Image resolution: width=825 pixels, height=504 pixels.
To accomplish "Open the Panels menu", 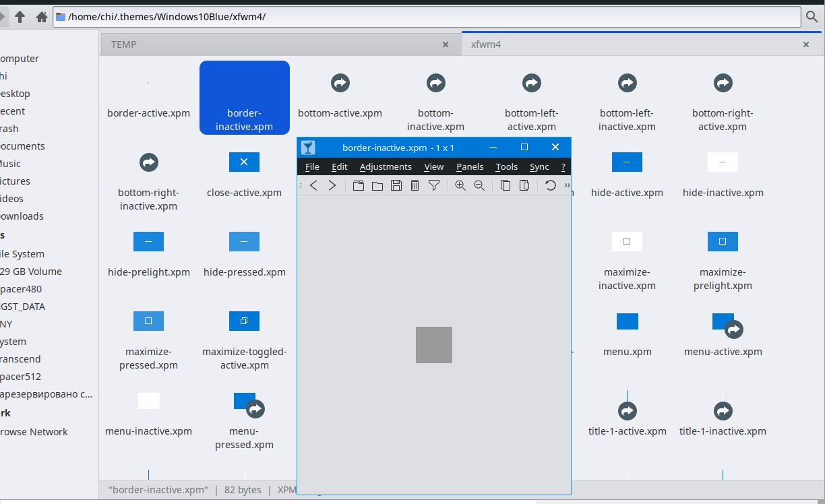I will 470,166.
